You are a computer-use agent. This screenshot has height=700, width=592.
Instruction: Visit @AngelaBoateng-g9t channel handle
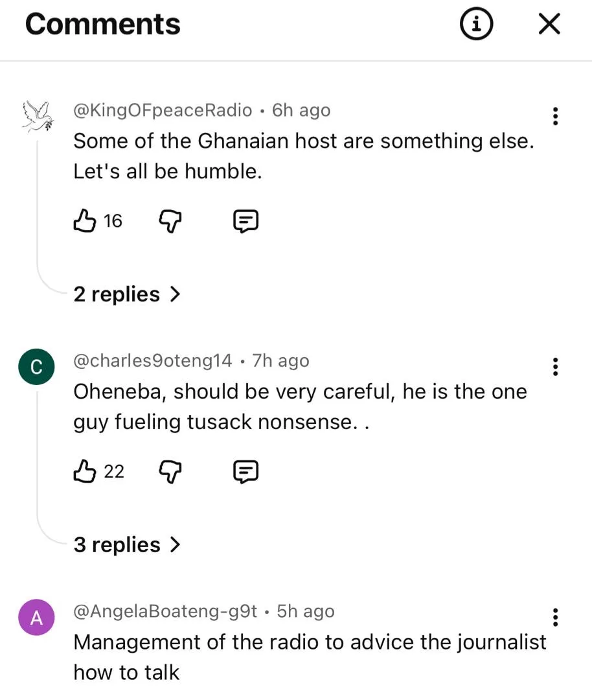(165, 611)
